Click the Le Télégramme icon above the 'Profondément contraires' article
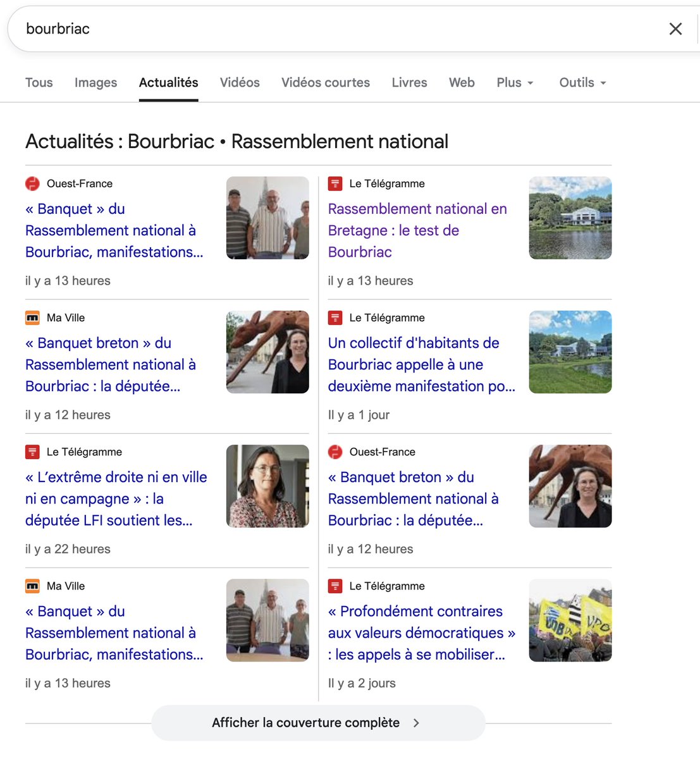This screenshot has height=759, width=700. pos(335,586)
